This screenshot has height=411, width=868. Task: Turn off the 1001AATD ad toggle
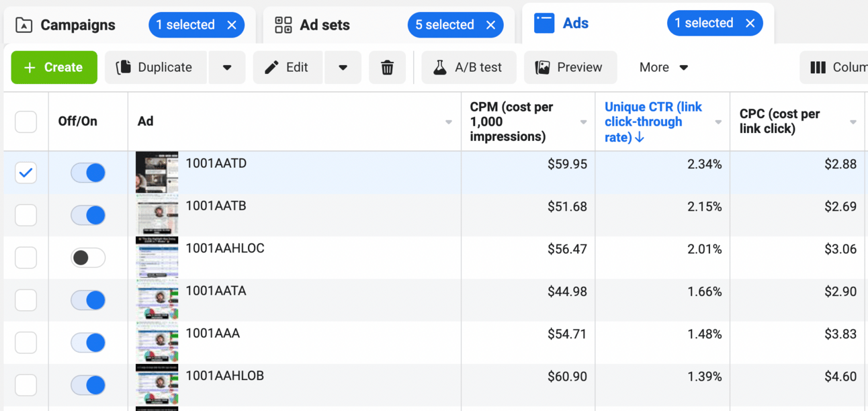point(88,173)
